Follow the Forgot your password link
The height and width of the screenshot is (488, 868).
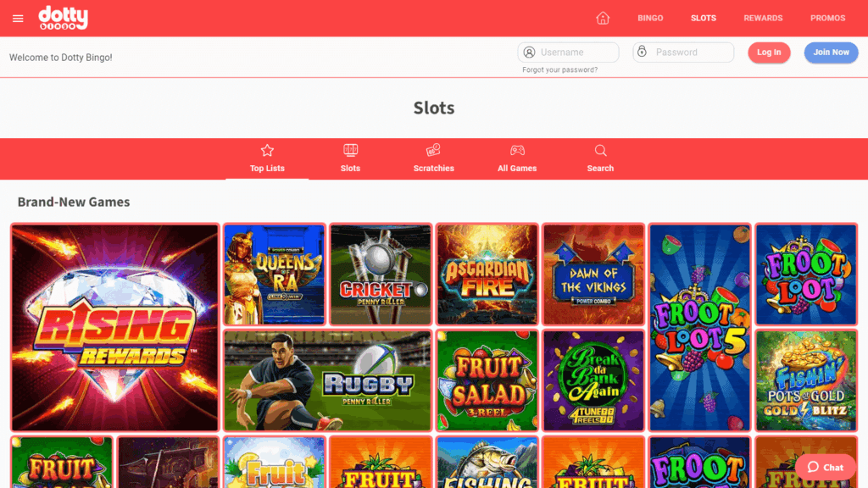[x=559, y=69]
